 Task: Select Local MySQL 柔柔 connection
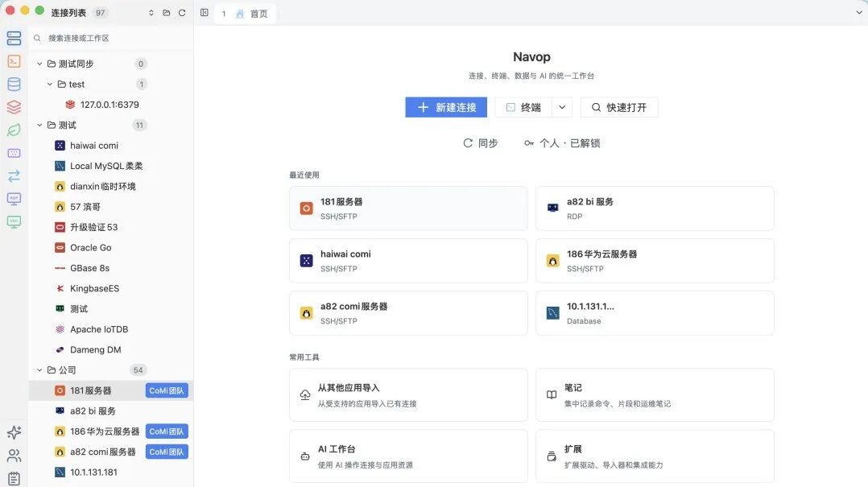tap(111, 166)
